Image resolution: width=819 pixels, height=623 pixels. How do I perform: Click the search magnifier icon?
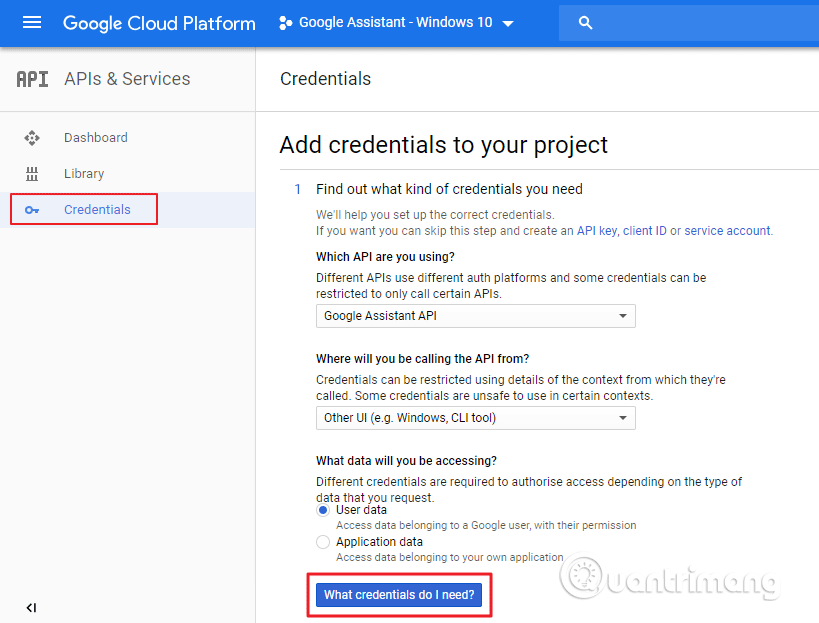click(x=585, y=22)
